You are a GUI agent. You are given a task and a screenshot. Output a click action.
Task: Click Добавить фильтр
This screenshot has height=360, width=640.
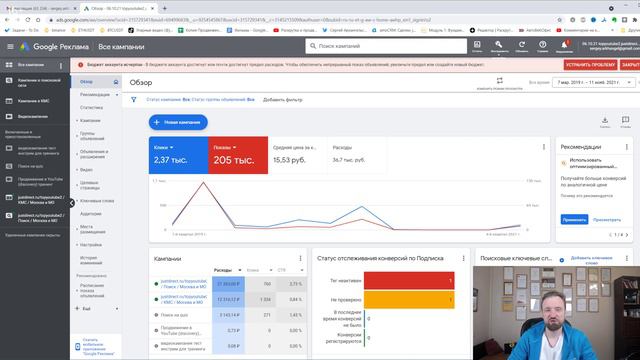282,100
